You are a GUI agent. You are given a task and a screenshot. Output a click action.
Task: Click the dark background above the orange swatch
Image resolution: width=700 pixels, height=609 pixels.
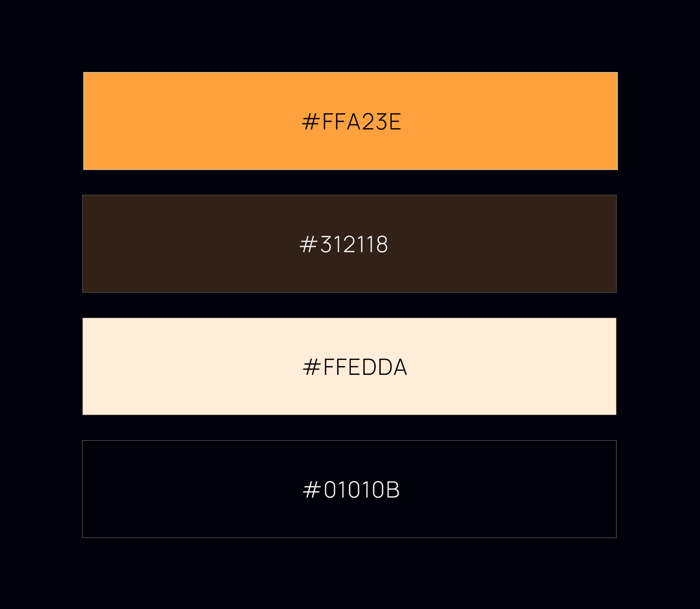point(350,36)
